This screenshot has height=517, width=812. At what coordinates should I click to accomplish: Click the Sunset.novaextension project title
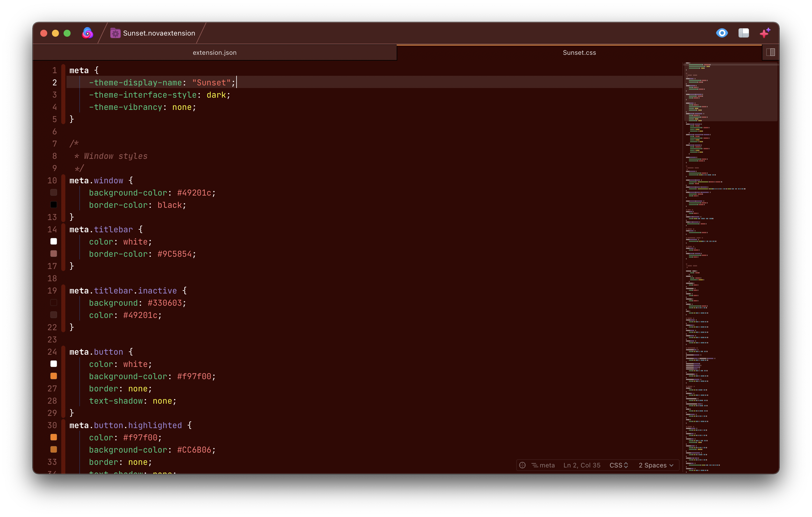(x=159, y=33)
